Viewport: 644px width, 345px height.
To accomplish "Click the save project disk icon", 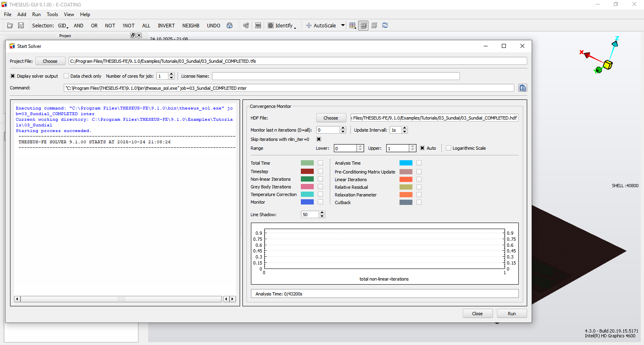I will click(21, 25).
